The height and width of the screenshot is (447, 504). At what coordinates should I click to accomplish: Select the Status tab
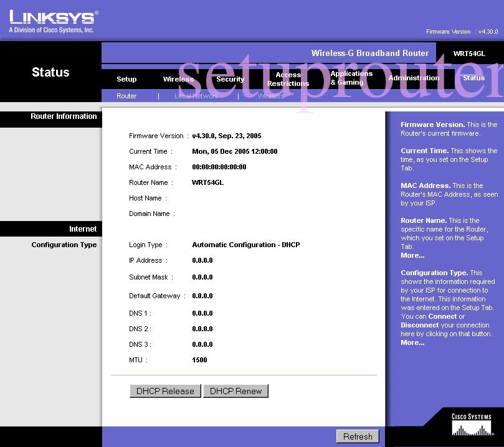(x=473, y=79)
